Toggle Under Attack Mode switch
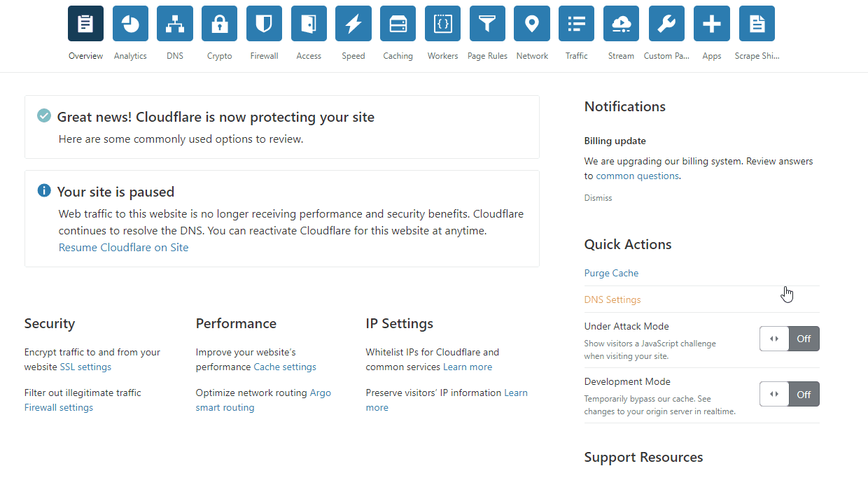Image resolution: width=868 pixels, height=480 pixels. (x=790, y=339)
